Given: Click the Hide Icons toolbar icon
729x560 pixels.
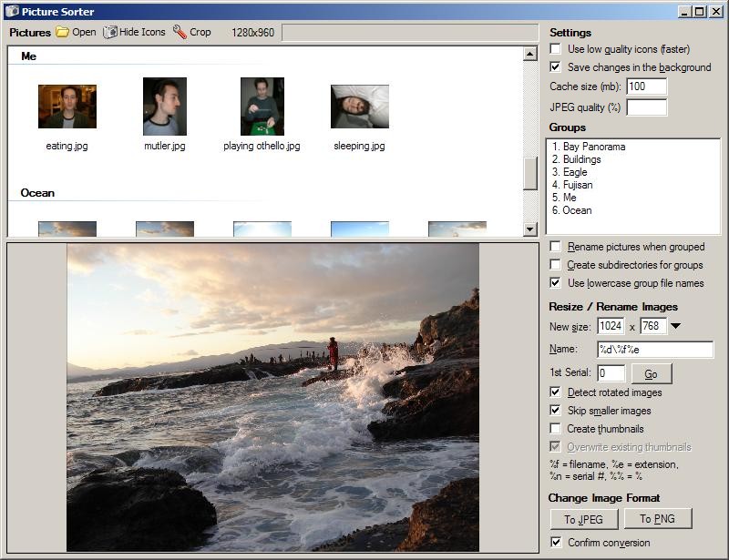Looking at the screenshot, I should coord(110,32).
